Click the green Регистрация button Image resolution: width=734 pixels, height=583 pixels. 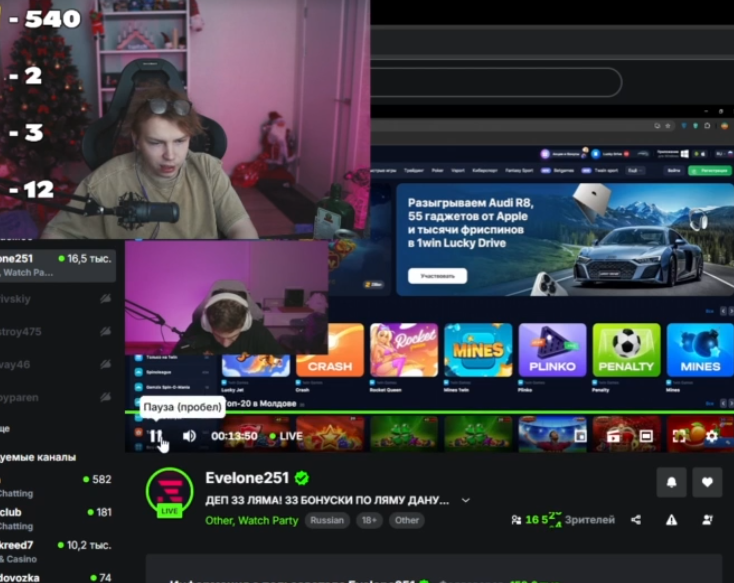(x=710, y=170)
